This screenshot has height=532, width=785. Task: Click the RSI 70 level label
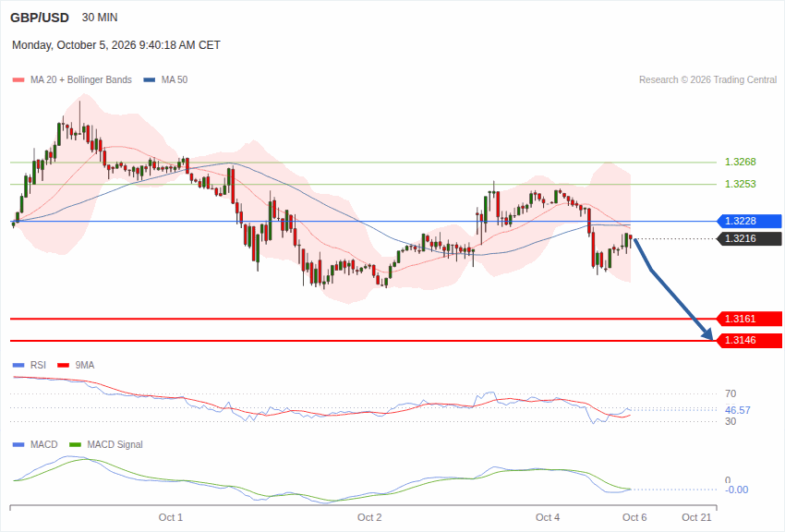(x=731, y=393)
